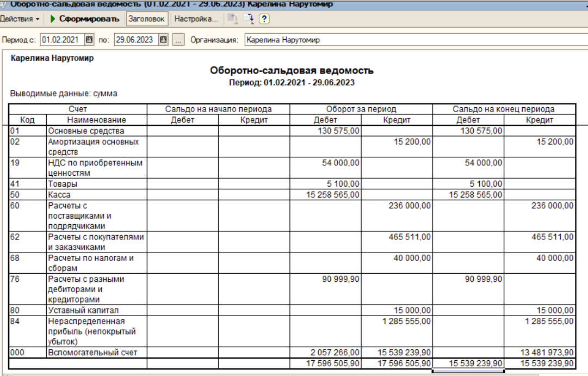
Task: Click the Организация field Карелина Нарутомир
Action: click(x=416, y=40)
